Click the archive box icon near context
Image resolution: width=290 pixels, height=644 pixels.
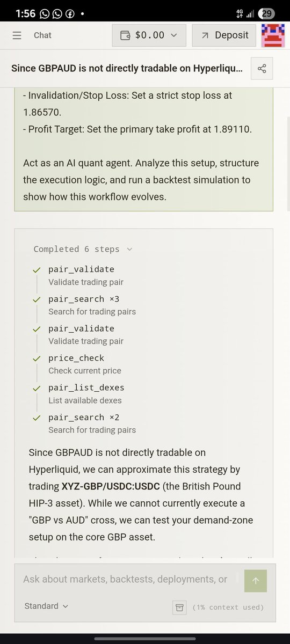click(x=179, y=608)
